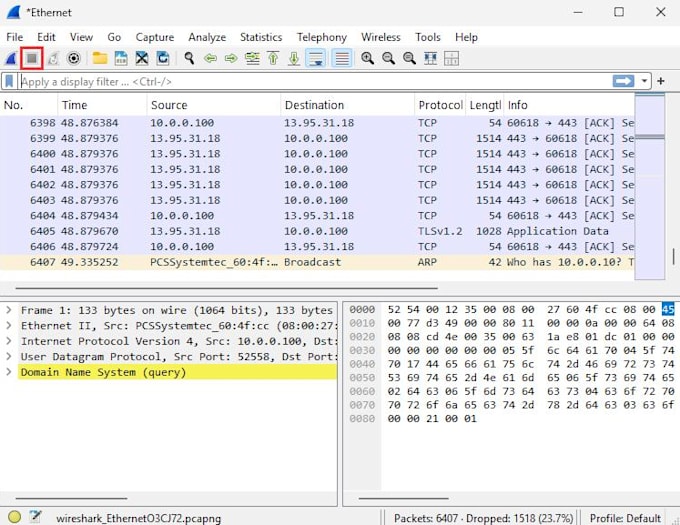Image resolution: width=680 pixels, height=525 pixels.
Task: Restart the current capture
Action: 53,58
